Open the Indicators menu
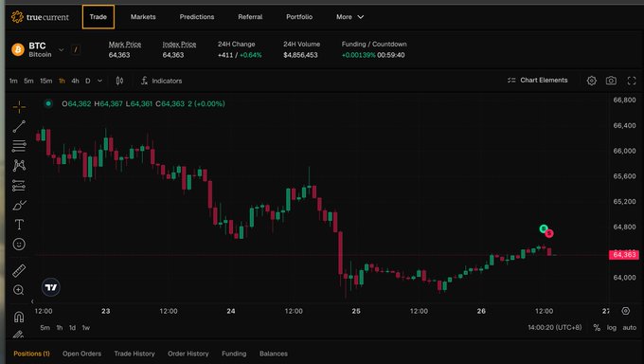644x364 pixels. 161,81
